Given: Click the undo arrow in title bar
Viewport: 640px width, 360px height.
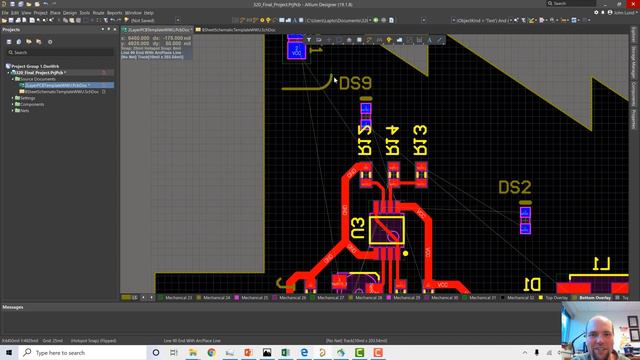Looking at the screenshot, I should 45,4.
